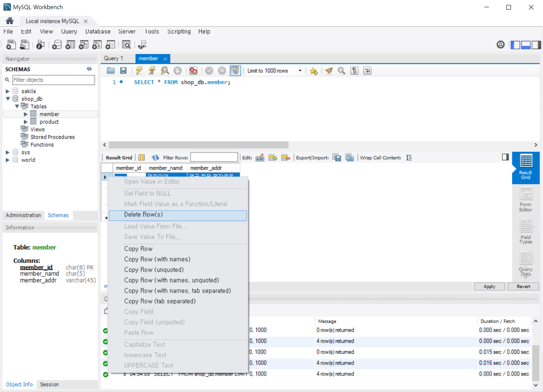Close the member query tab
543x392 pixels.
(165, 59)
